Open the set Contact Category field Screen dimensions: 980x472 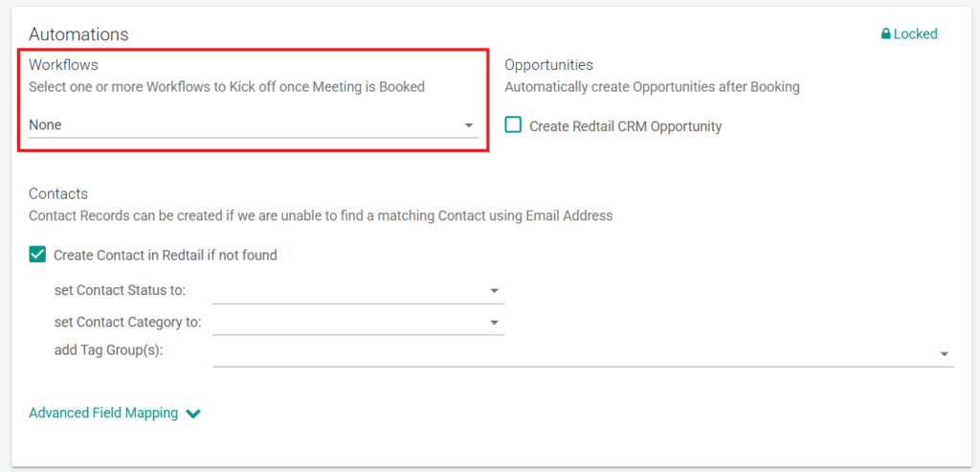click(349, 322)
